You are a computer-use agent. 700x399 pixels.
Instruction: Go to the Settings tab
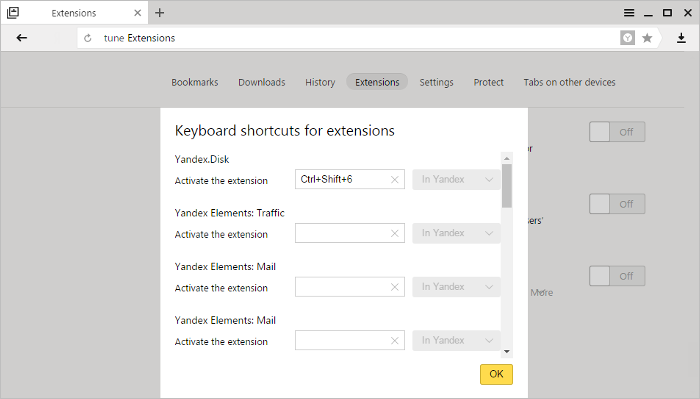(x=436, y=82)
